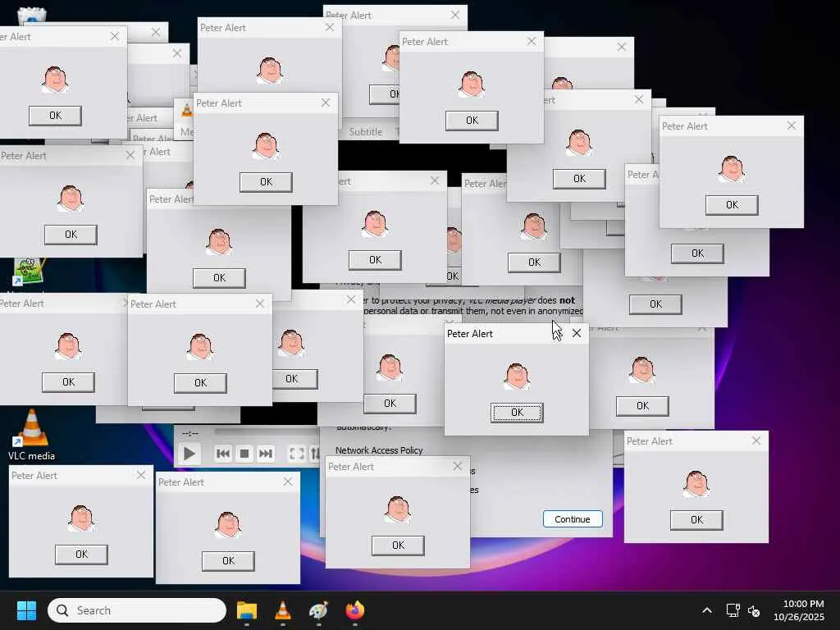Click the muted volume tray icon
The width and height of the screenshot is (840, 630).
click(x=754, y=610)
